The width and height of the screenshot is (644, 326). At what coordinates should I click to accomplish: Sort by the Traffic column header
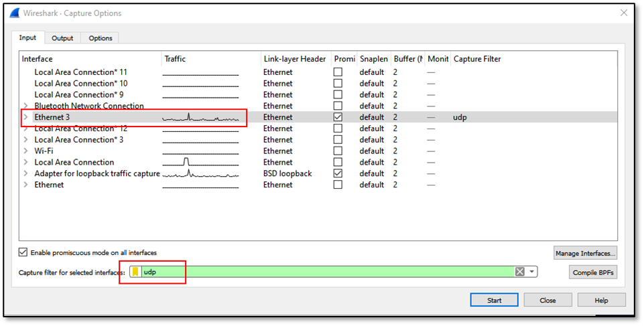tap(211, 59)
